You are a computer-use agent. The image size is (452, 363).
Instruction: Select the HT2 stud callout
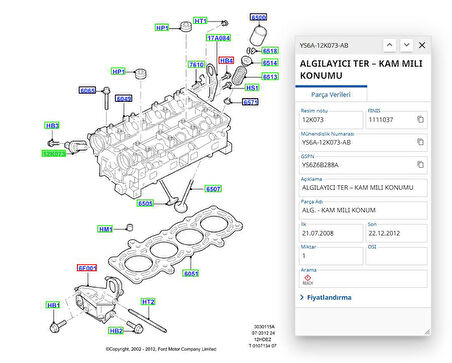point(148,302)
